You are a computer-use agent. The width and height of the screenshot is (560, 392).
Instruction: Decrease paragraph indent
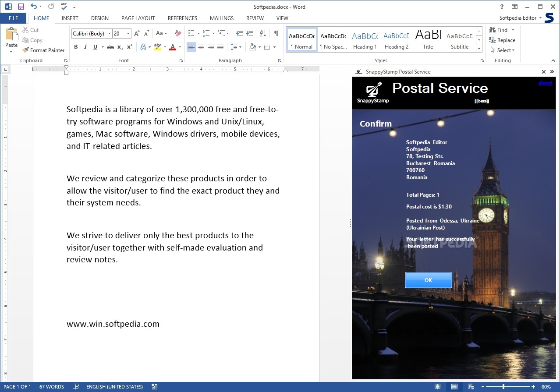[240, 33]
